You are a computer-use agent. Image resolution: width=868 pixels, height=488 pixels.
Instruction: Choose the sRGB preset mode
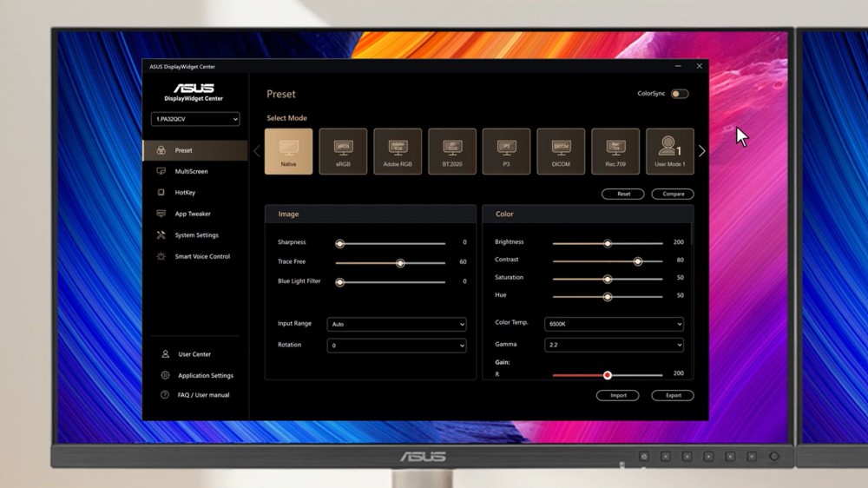[x=343, y=151]
